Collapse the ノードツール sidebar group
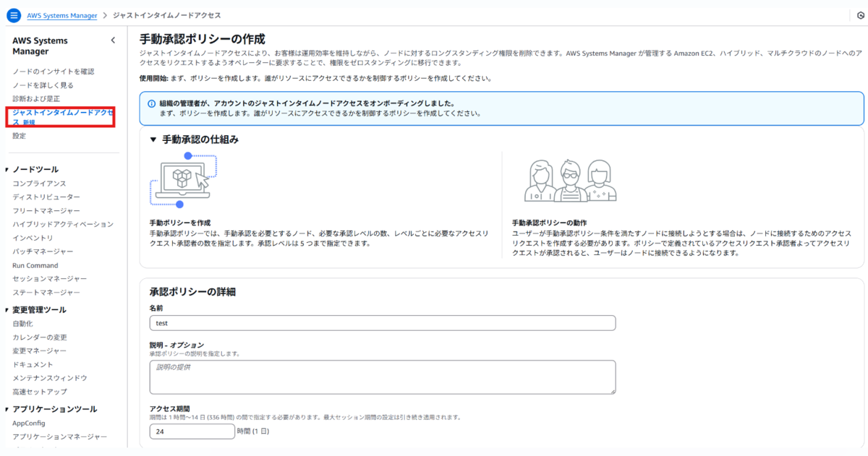Image resolution: width=868 pixels, height=456 pixels. 7,170
